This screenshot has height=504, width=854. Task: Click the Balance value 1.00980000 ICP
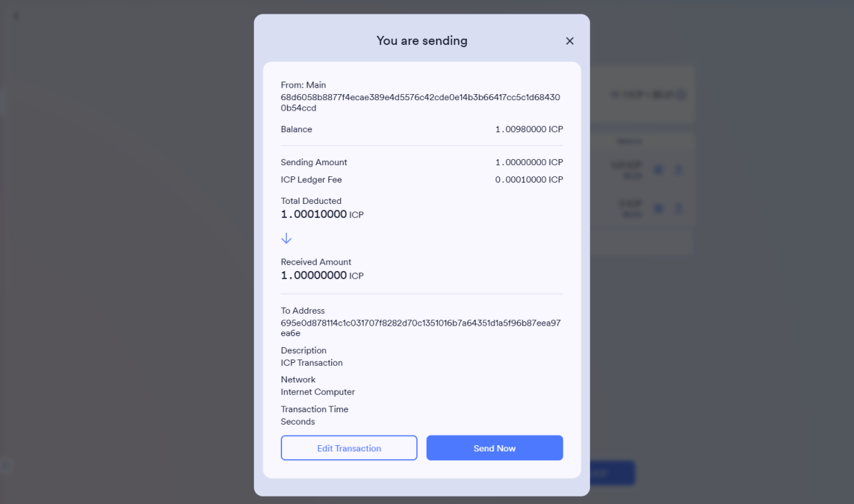(529, 129)
